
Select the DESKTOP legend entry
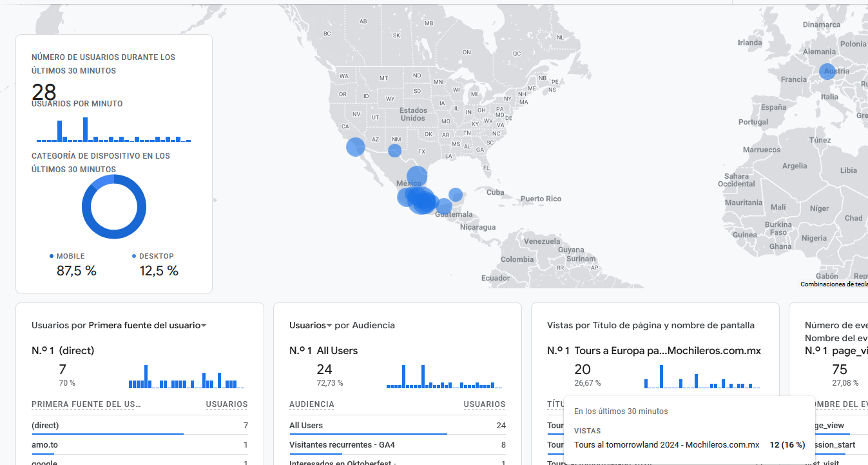[153, 256]
